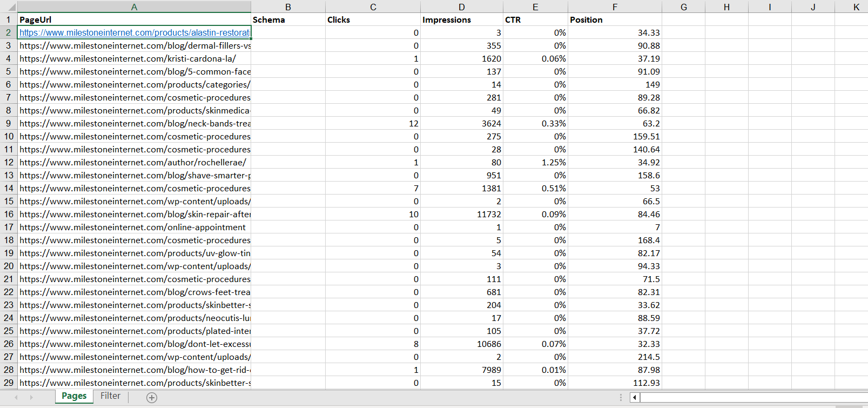Select clicks value 8 cell

point(373,344)
